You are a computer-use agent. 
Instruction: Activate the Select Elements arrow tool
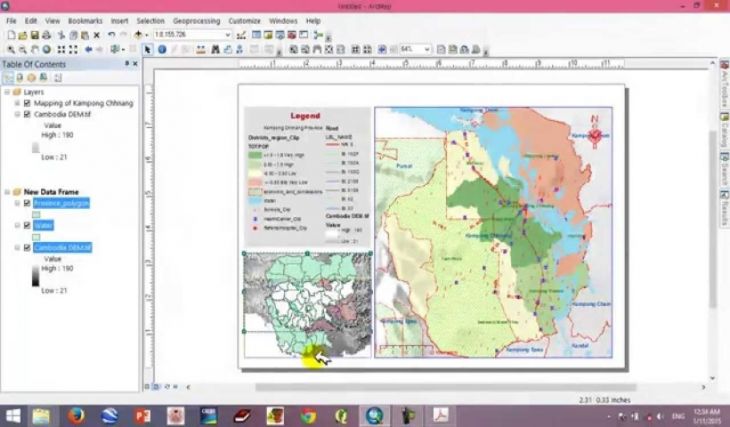pos(148,49)
